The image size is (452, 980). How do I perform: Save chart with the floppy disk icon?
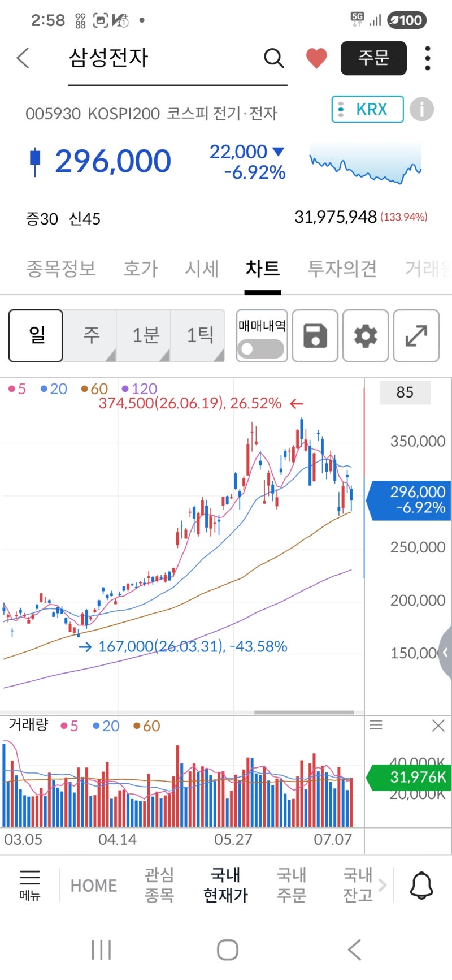point(315,335)
